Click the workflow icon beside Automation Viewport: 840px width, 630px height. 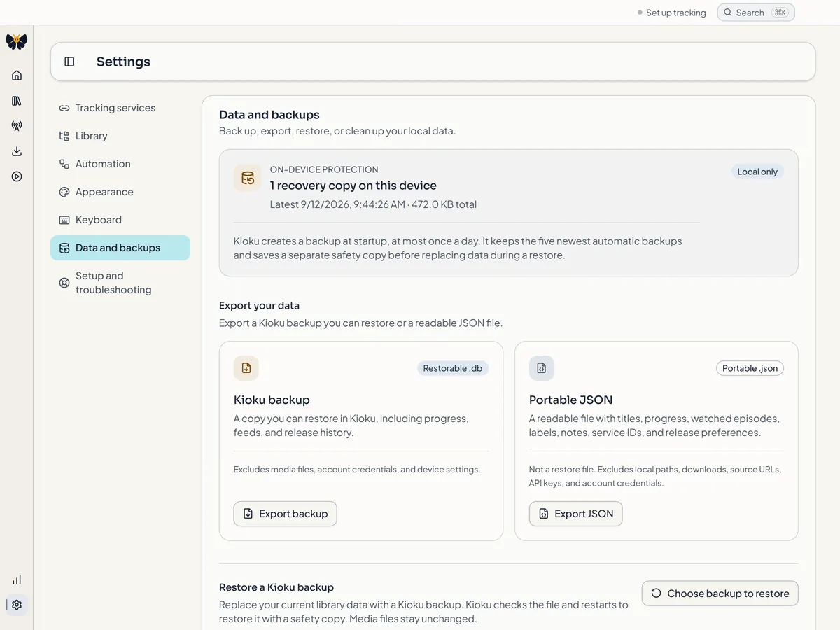tap(64, 164)
